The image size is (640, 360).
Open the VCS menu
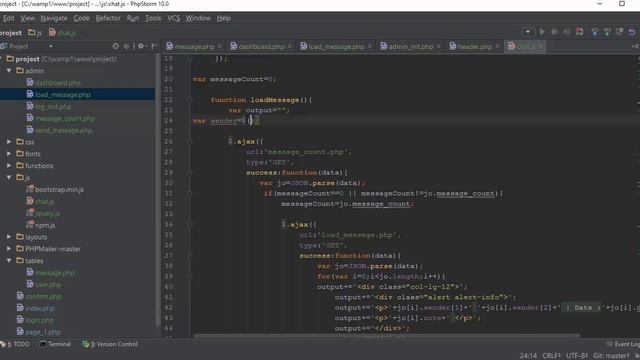tap(173, 18)
